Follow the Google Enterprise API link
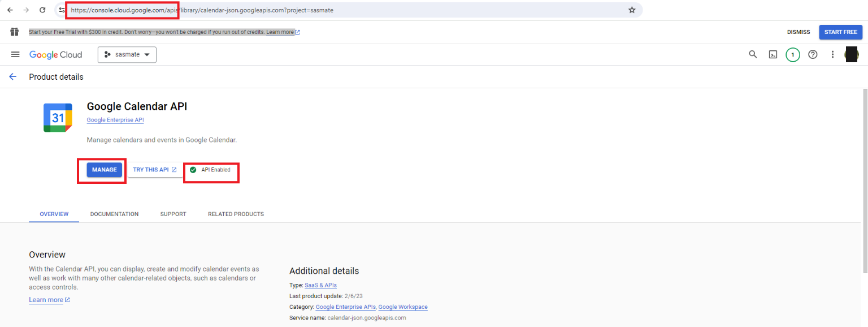Viewport: 868px width, 327px height. (115, 120)
